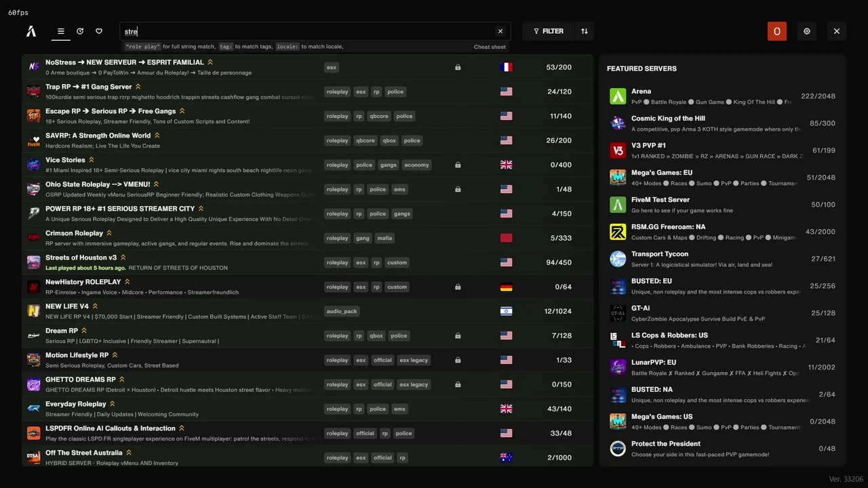Viewport: 868px width, 488px height.
Task: Click the German flag on NewHistory row
Action: pos(506,287)
